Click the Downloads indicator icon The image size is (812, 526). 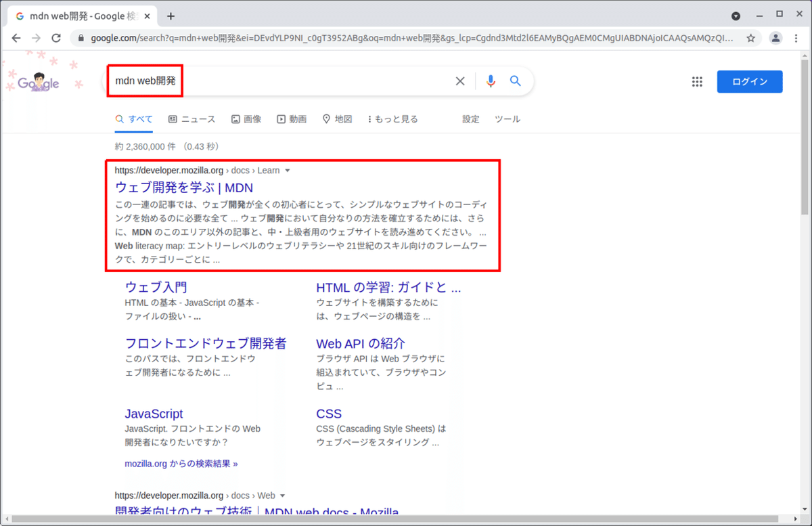coord(737,15)
